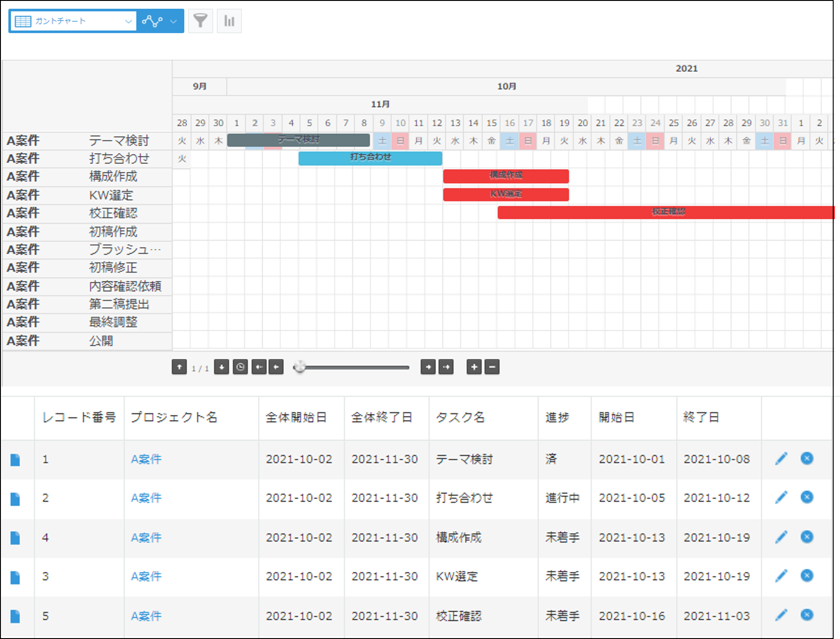The height and width of the screenshot is (639, 840).
Task: Open the ガントチャート view dropdown
Action: 73,21
